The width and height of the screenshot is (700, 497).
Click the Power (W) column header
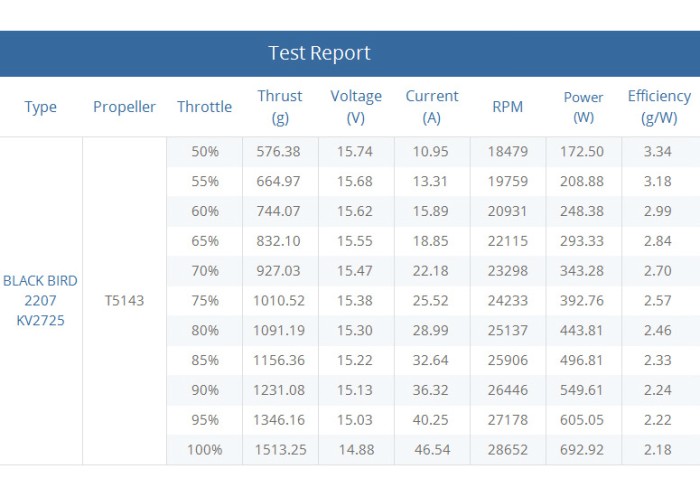point(583,107)
